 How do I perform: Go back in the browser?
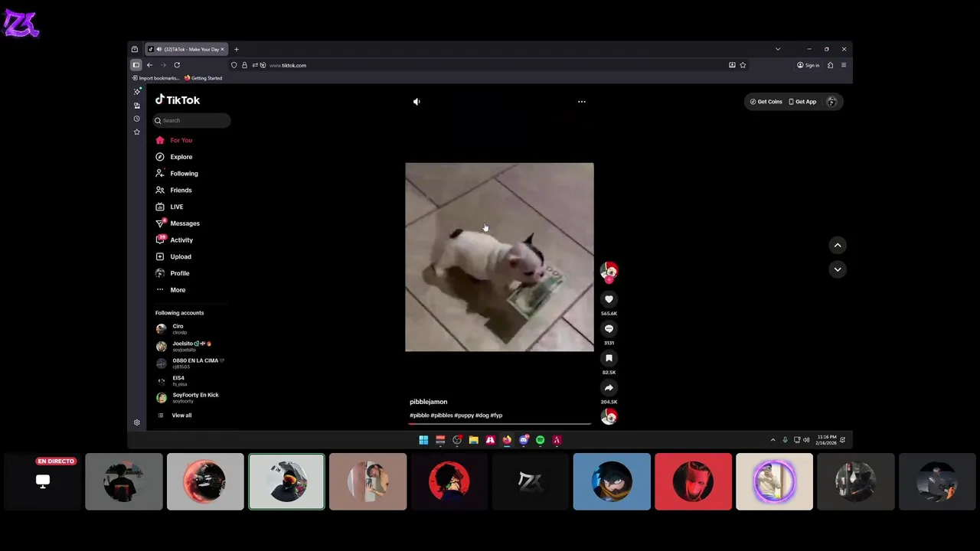pyautogui.click(x=149, y=65)
